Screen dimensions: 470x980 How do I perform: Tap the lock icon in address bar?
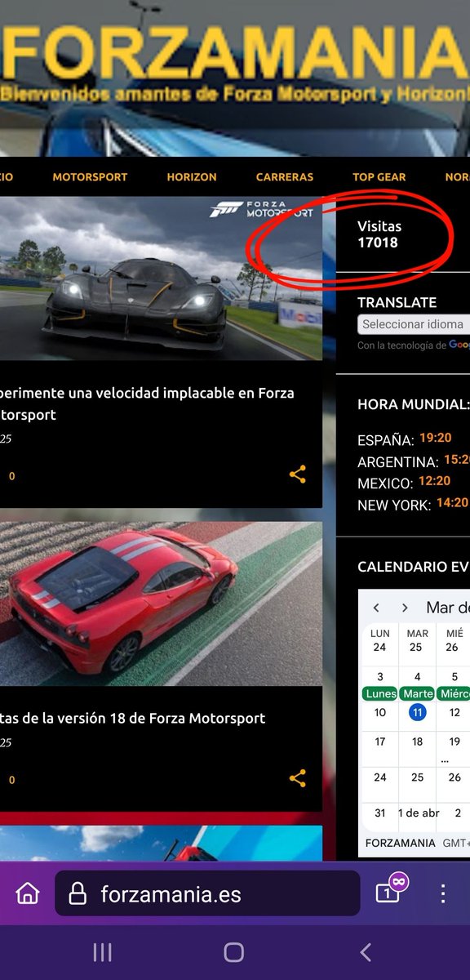click(x=78, y=894)
